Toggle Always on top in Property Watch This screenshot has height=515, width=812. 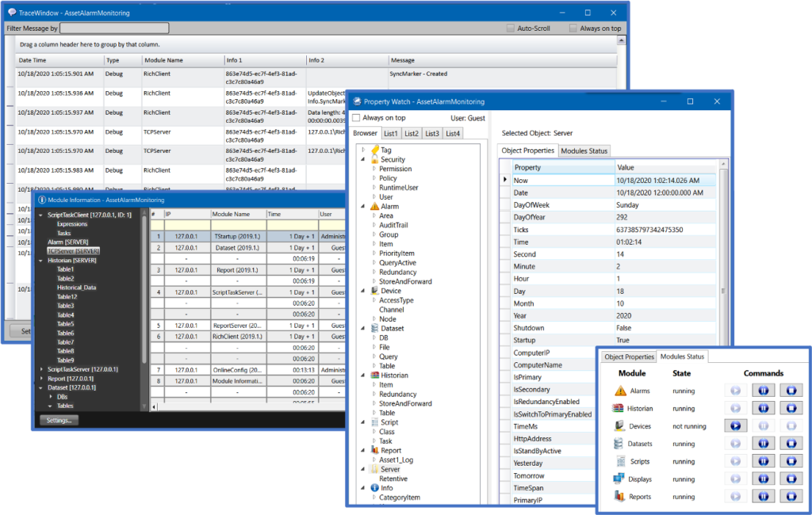[356, 118]
